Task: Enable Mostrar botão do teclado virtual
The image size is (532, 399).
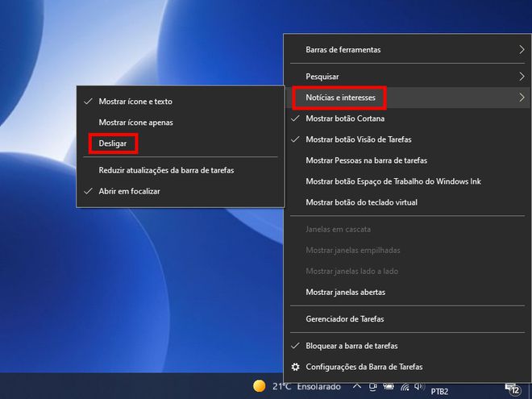Action: [407, 202]
